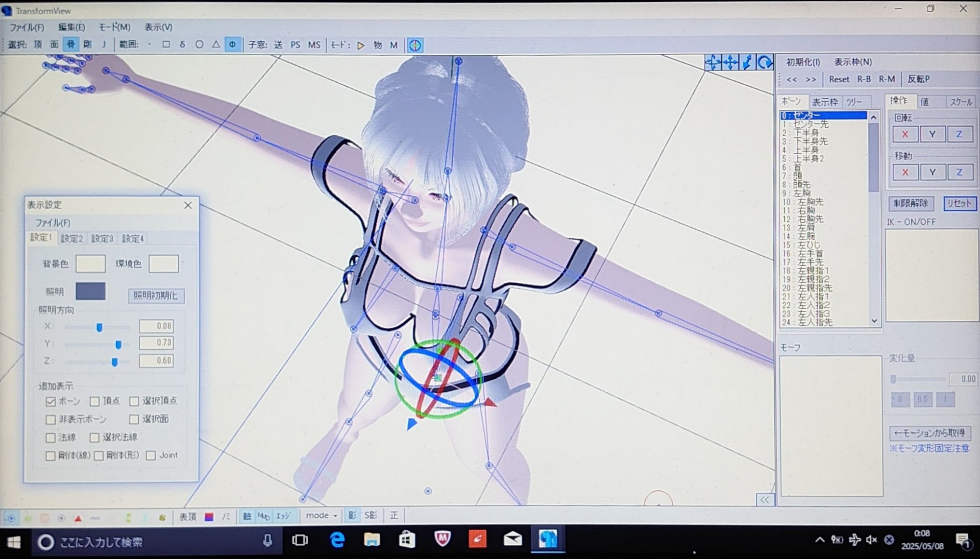Open the モード(M) menu
This screenshot has height=559, width=980.
pyautogui.click(x=114, y=27)
